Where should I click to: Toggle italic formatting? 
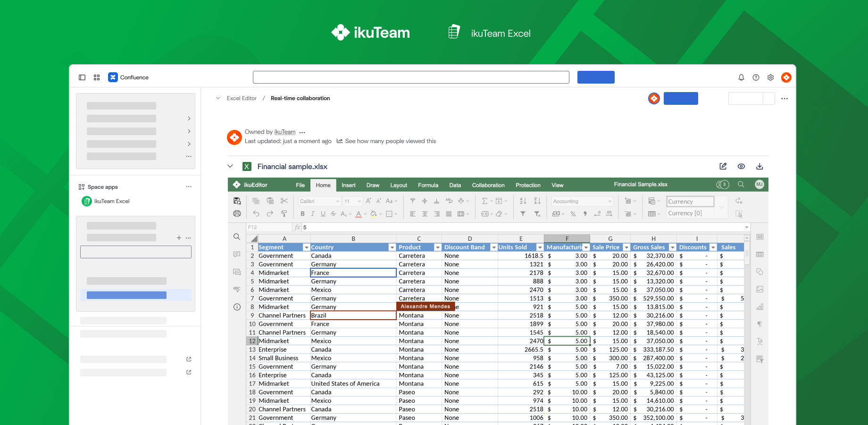pyautogui.click(x=313, y=214)
